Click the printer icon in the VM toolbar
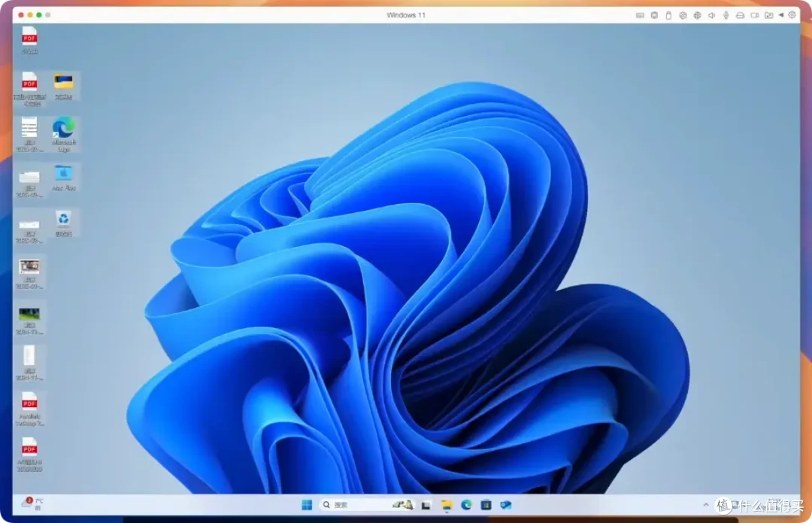The image size is (812, 523). click(740, 15)
